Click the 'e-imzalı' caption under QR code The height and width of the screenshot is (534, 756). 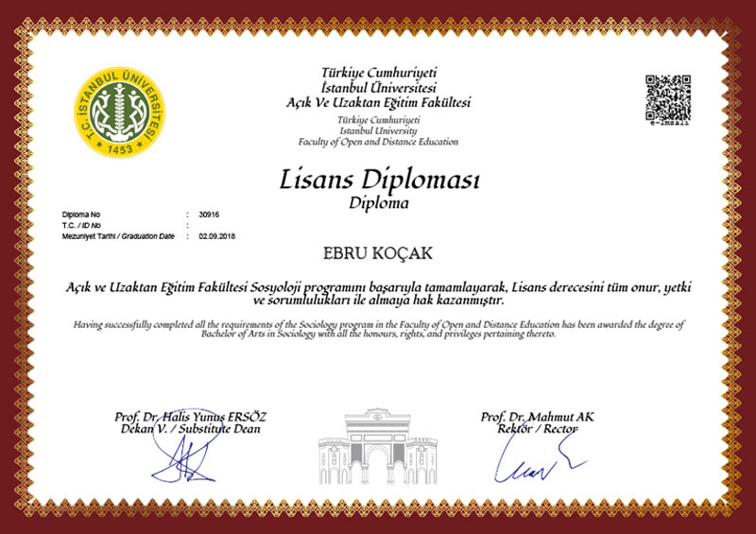670,124
